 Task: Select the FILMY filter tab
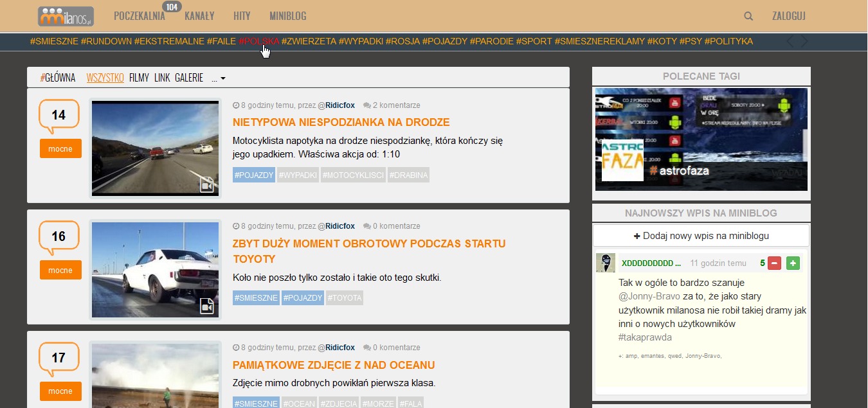pos(139,78)
